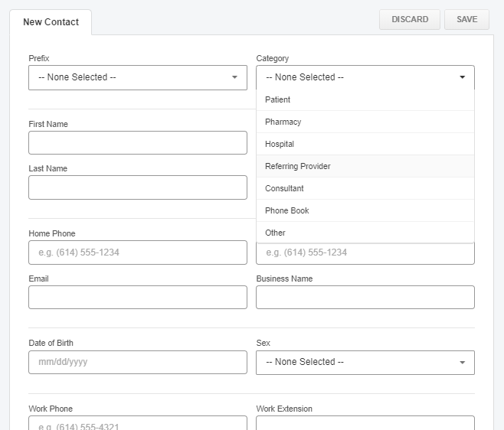The image size is (504, 430).
Task: Click the Discard button
Action: pos(410,19)
